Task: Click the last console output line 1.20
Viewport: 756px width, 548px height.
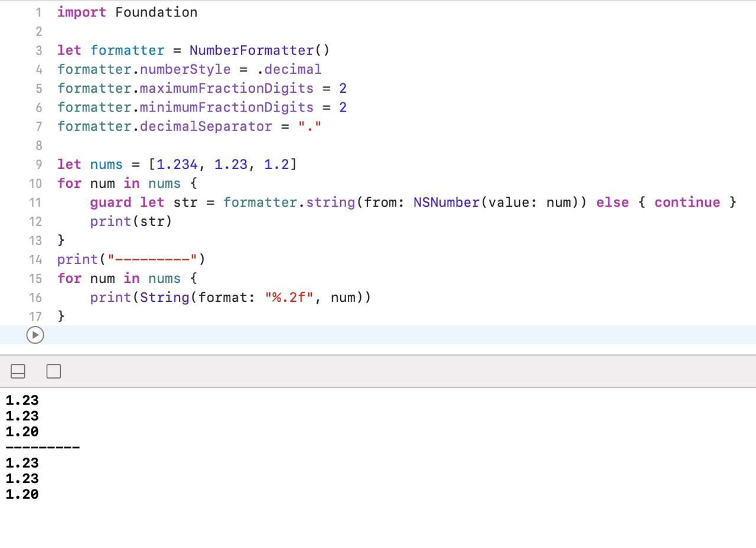Action: tap(22, 494)
